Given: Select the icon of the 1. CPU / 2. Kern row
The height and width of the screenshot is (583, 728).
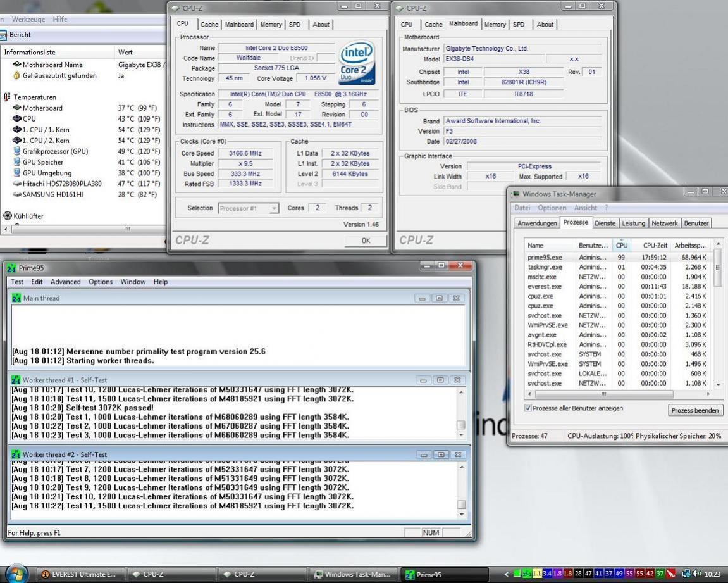Looking at the screenshot, I should click(x=16, y=141).
